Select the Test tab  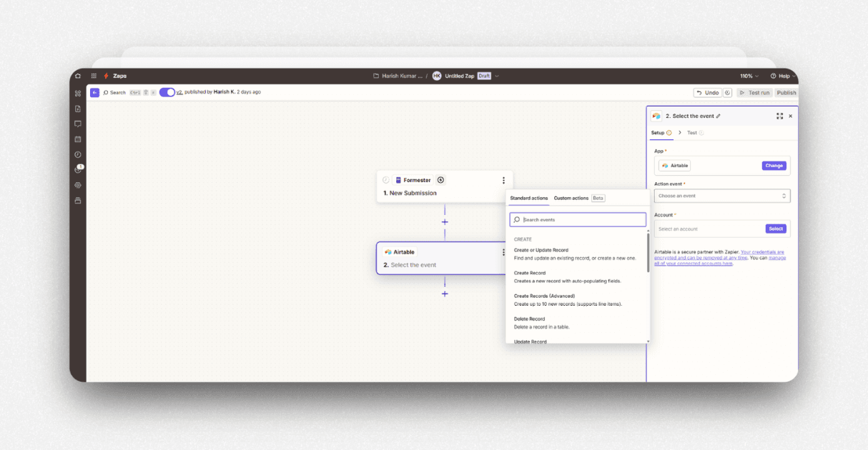click(696, 133)
